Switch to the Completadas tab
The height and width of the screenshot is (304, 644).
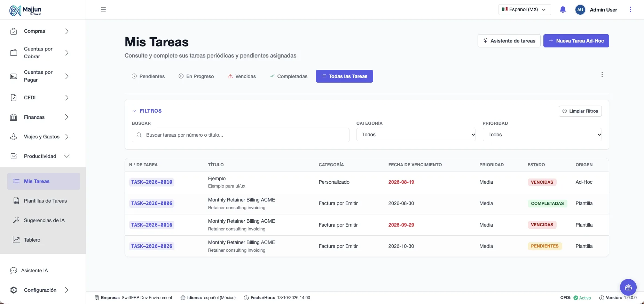point(289,76)
